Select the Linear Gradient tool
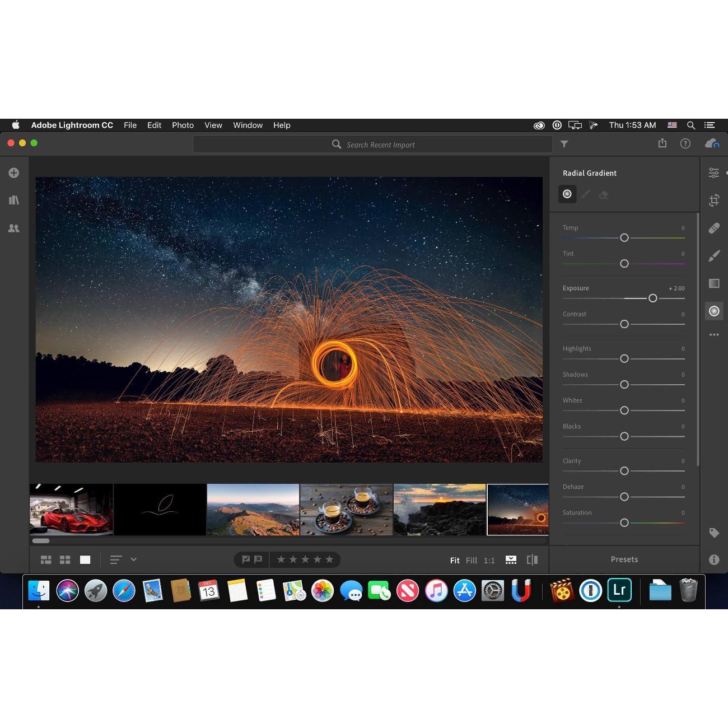 click(714, 283)
